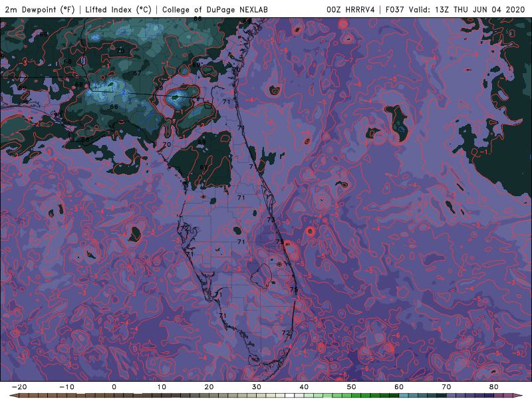This screenshot has width=532, height=399.
Task: Click the 0 label on the color scale
Action: (114, 387)
